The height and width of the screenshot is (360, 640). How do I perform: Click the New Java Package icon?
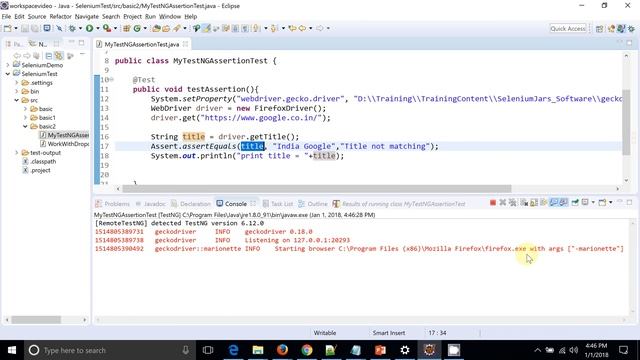[127, 28]
